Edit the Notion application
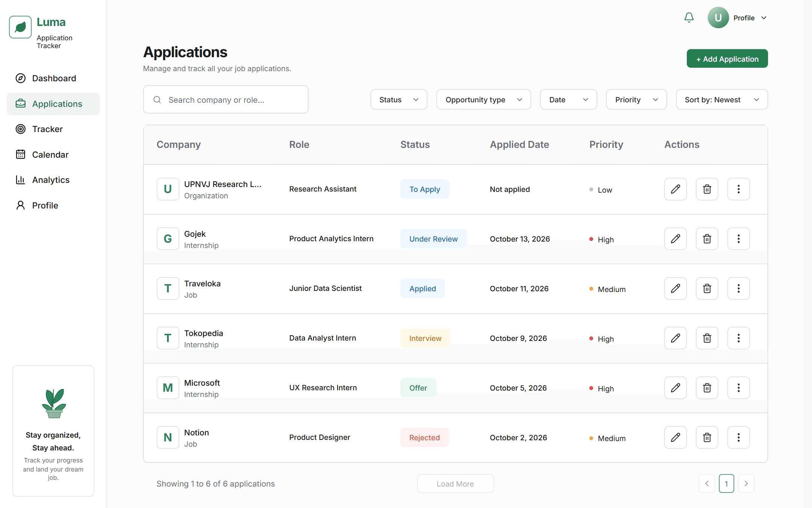The height and width of the screenshot is (508, 812). click(675, 438)
